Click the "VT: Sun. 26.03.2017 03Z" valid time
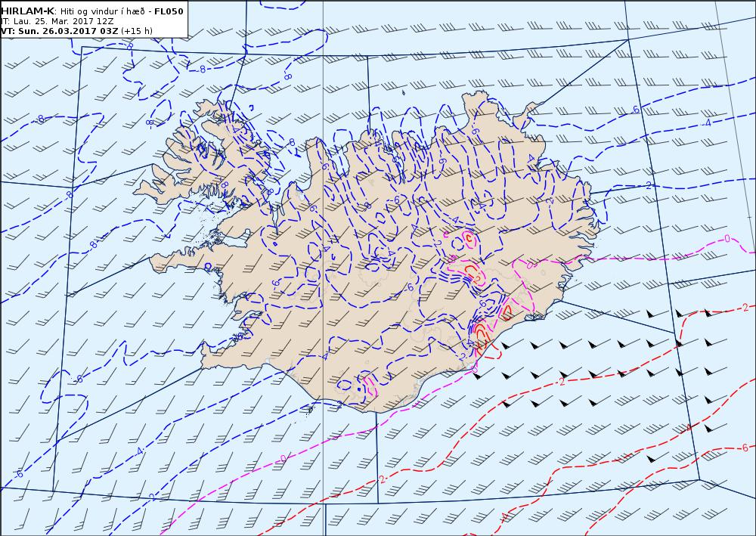756x536 pixels. [x=59, y=31]
